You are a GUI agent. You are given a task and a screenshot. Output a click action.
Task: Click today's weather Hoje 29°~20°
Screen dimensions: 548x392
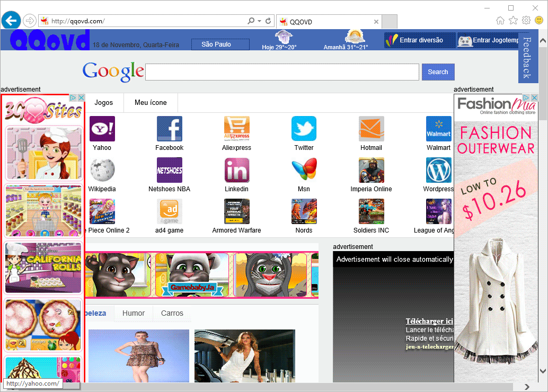pos(279,40)
